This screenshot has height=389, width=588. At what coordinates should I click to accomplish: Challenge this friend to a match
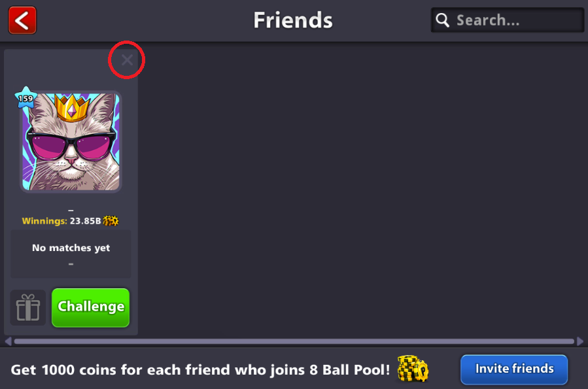(91, 308)
